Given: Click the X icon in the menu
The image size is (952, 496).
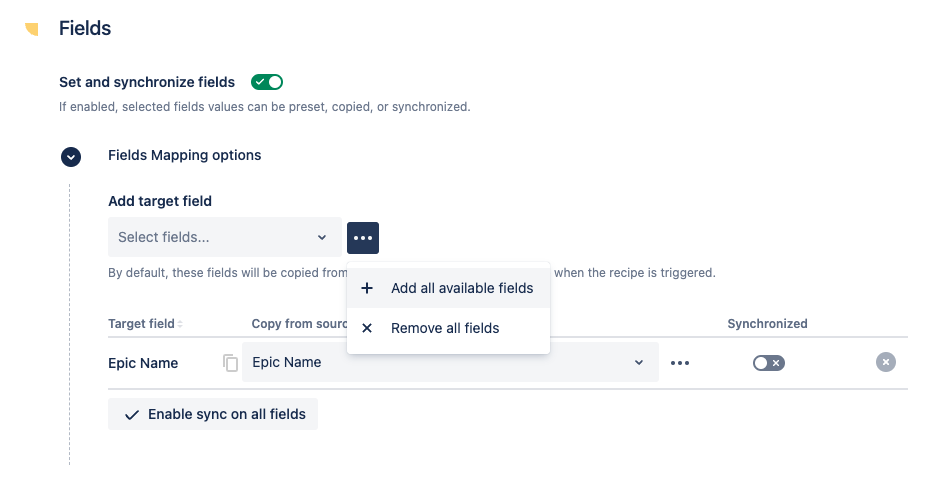Looking at the screenshot, I should [367, 328].
